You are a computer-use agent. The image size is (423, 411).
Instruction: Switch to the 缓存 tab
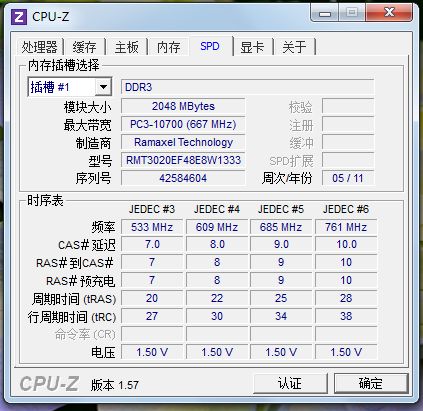pos(84,47)
